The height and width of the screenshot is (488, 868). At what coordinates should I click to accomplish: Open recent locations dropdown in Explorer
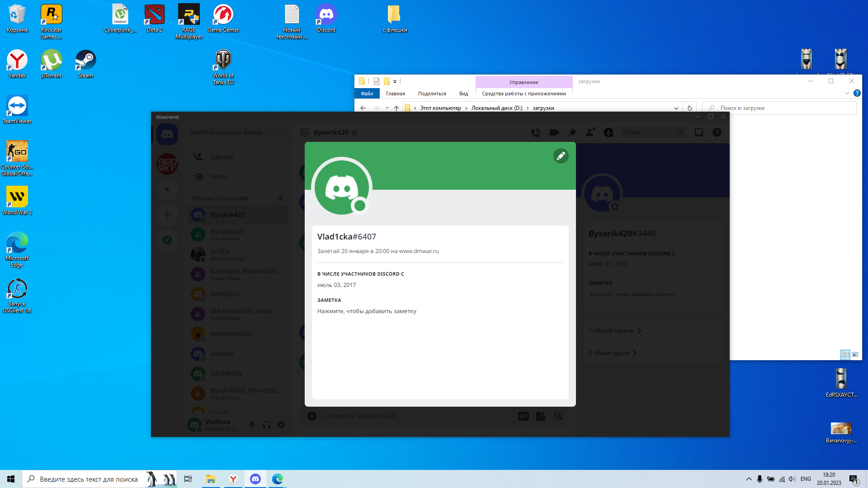click(387, 108)
